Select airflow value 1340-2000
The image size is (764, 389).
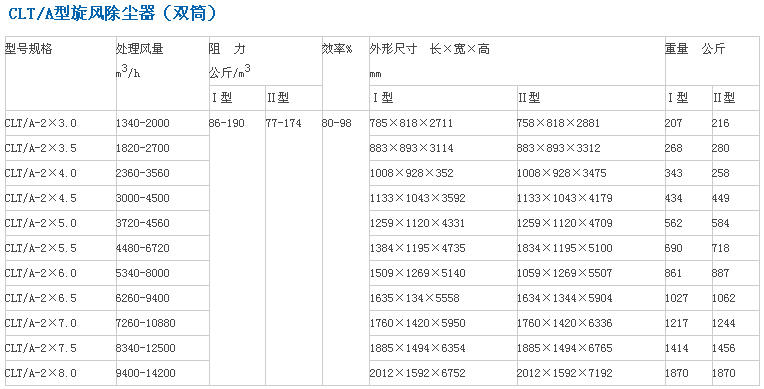point(142,123)
